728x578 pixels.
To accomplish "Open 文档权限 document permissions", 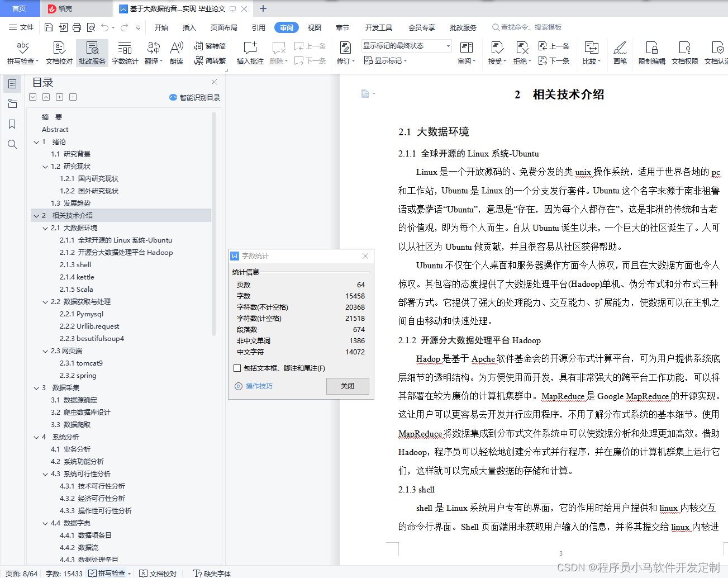I will click(685, 53).
